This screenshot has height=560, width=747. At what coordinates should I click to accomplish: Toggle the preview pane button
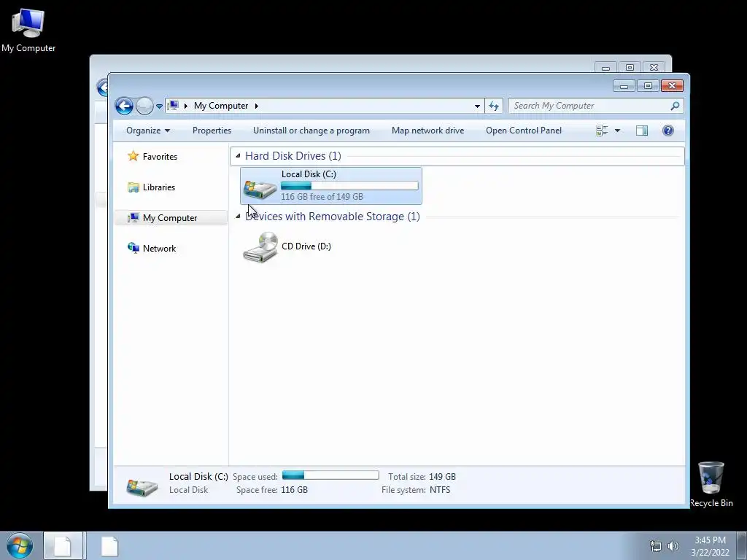[642, 131]
